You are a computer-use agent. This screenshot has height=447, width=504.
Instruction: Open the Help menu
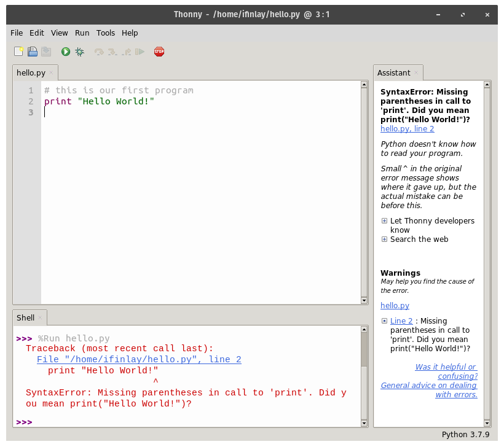tap(130, 33)
